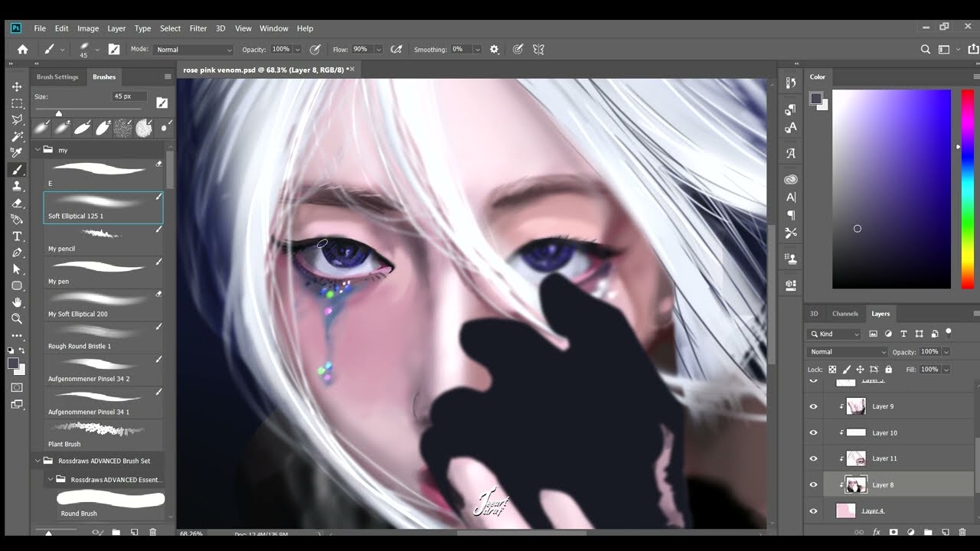Screen dimensions: 980x551
Task: Hide Layer 10 using its eye icon
Action: pos(813,432)
